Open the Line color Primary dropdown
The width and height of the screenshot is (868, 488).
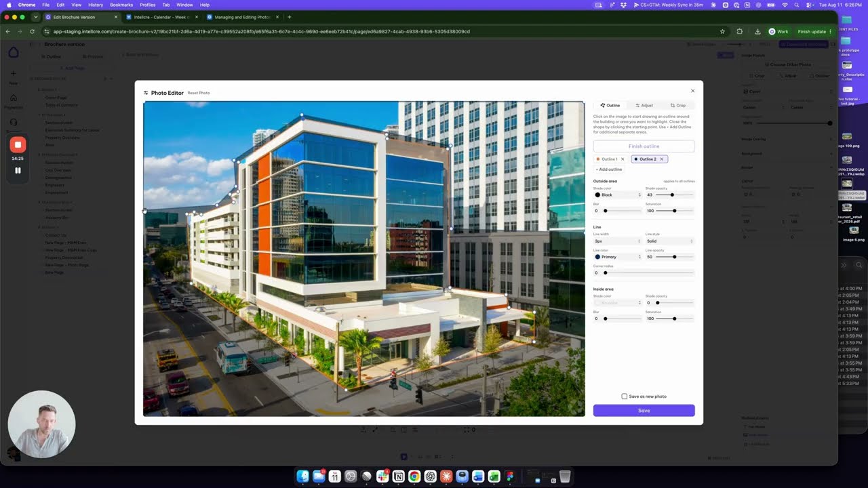click(617, 257)
